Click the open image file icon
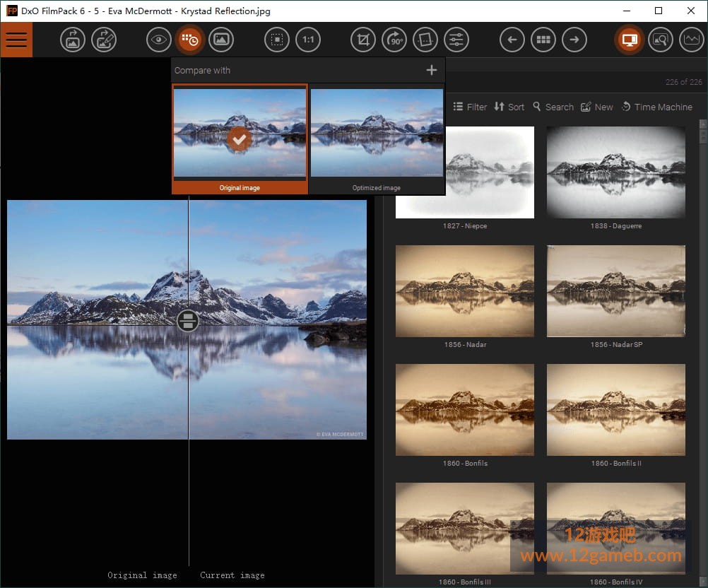 pyautogui.click(x=72, y=40)
